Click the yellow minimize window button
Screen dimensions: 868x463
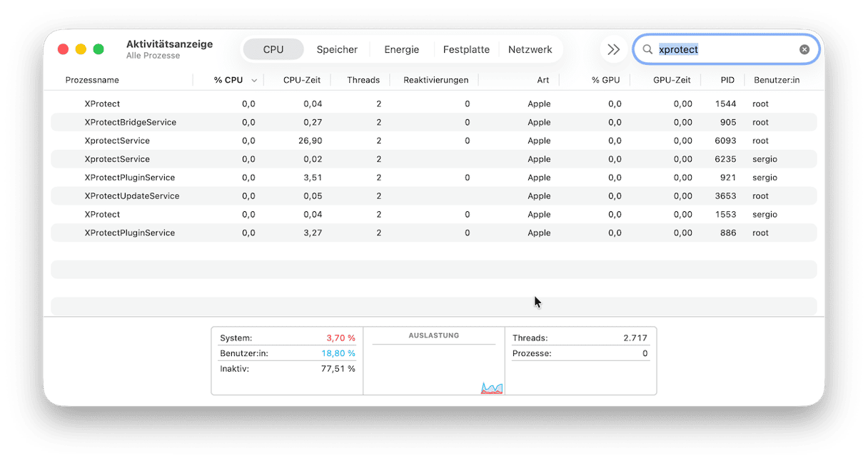81,49
